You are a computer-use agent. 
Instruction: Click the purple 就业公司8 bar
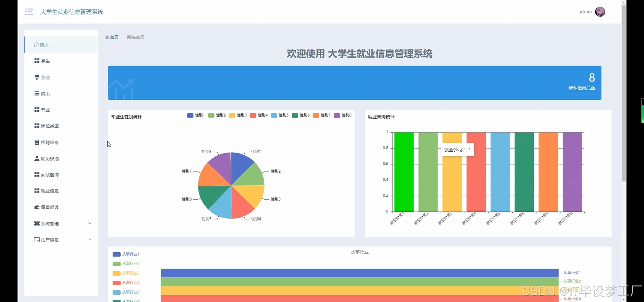pyautogui.click(x=572, y=172)
